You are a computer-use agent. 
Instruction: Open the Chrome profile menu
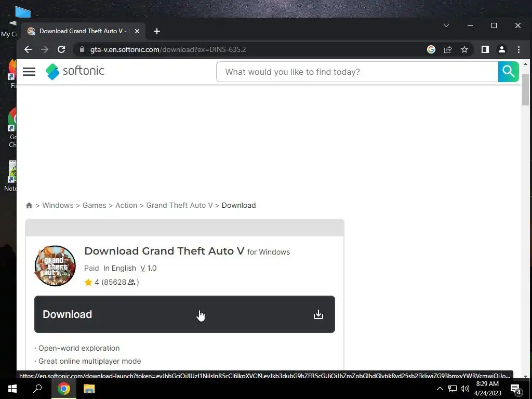(x=502, y=49)
